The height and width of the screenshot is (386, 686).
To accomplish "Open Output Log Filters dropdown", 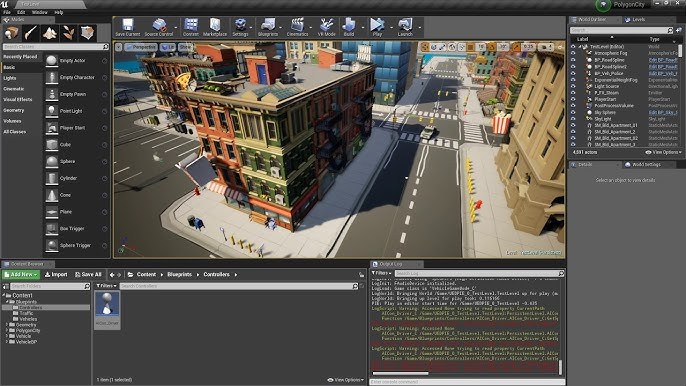I will pos(382,273).
